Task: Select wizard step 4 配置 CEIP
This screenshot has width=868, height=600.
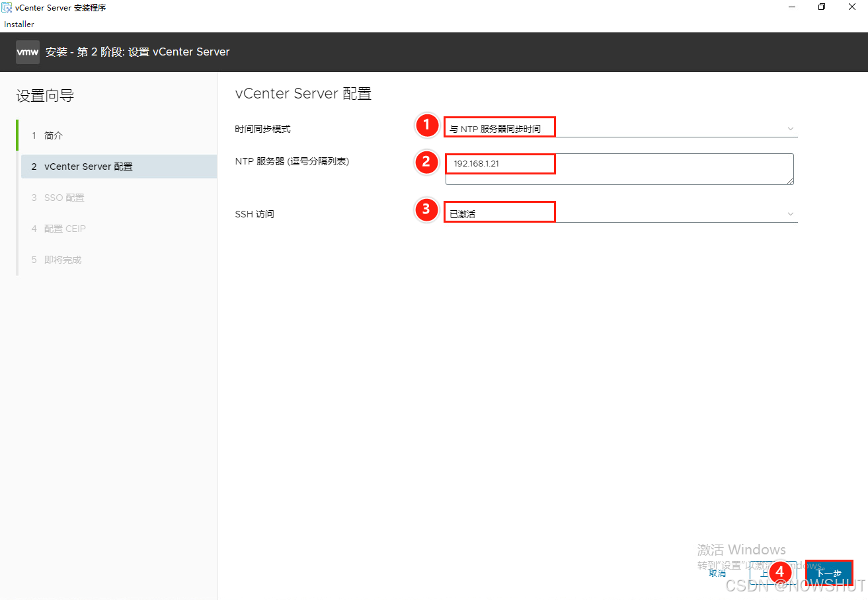Action: tap(118, 229)
